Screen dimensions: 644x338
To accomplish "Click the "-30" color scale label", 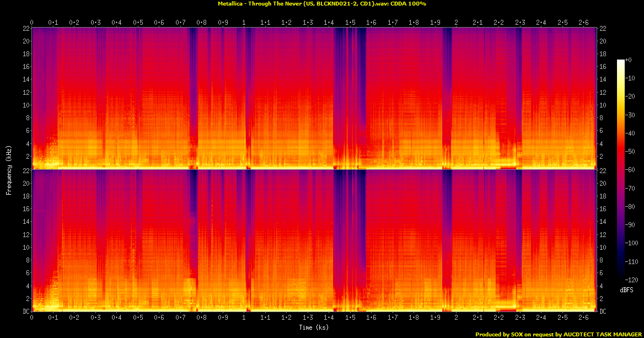I will 630,115.
